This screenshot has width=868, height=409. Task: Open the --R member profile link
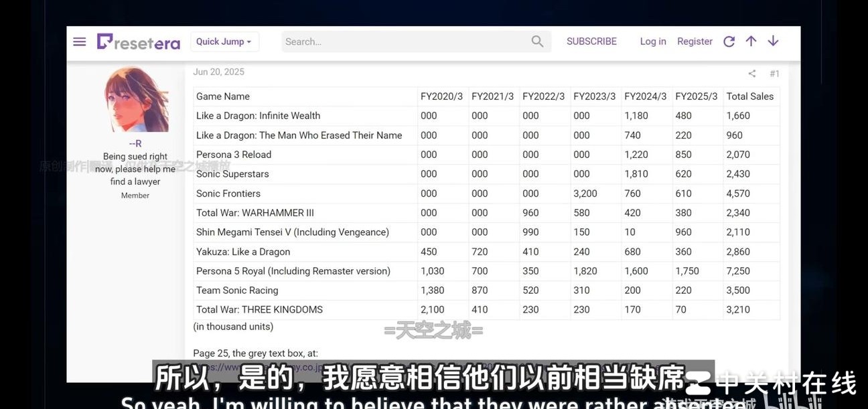click(x=135, y=143)
